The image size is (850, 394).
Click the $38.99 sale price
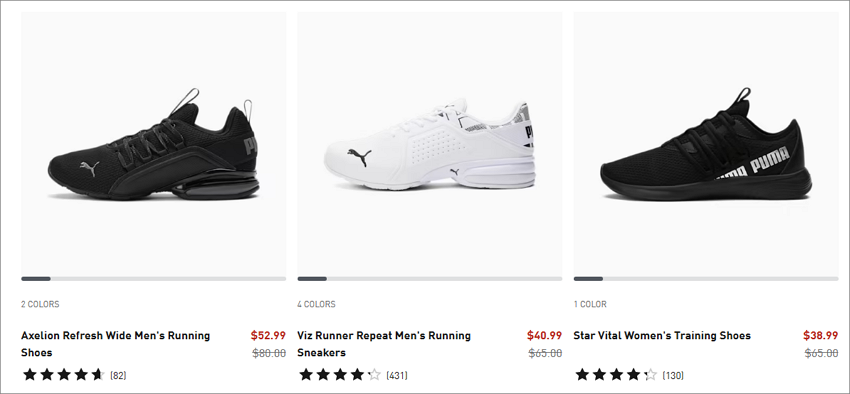click(821, 335)
